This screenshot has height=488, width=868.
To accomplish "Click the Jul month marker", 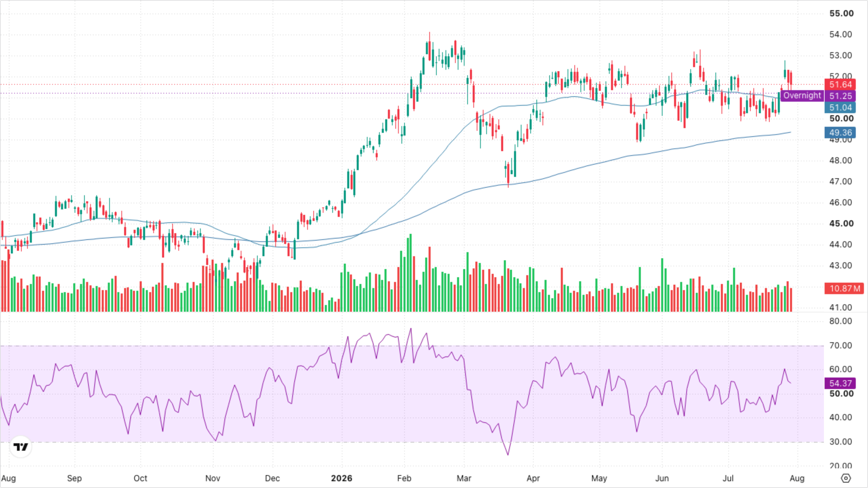I will (728, 478).
